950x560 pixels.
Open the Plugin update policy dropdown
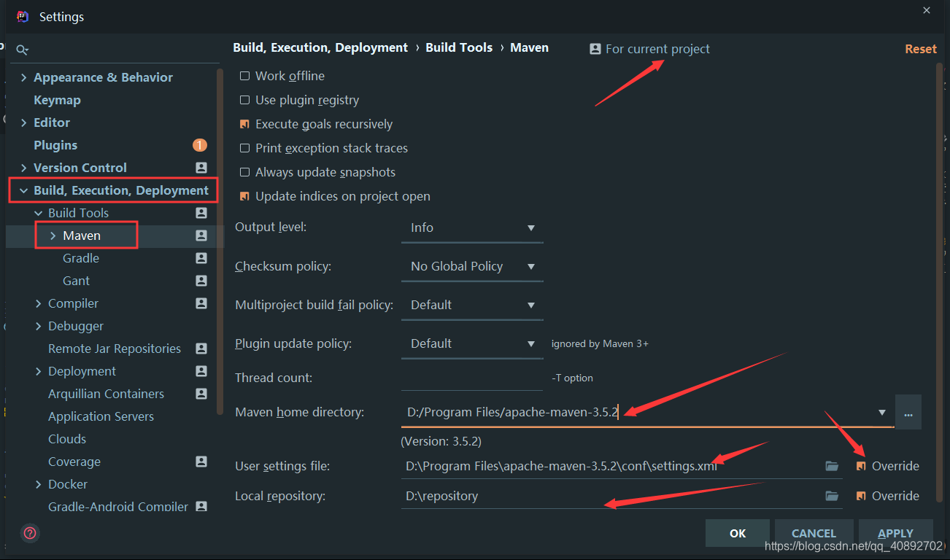point(472,344)
